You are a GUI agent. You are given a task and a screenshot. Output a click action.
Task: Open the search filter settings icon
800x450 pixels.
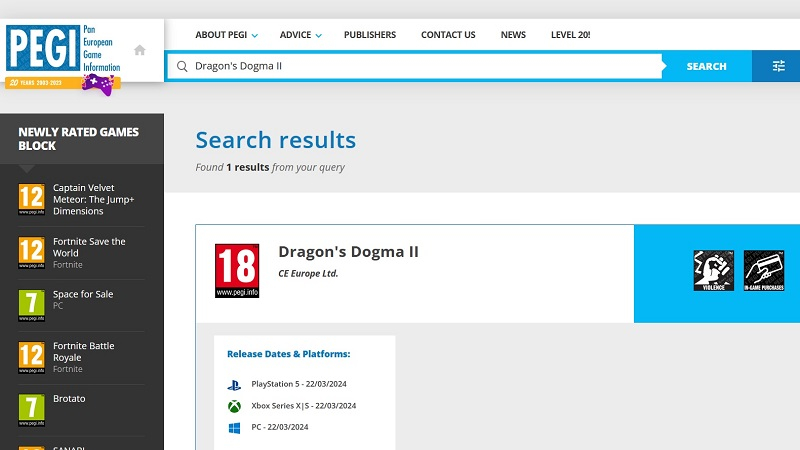click(778, 66)
